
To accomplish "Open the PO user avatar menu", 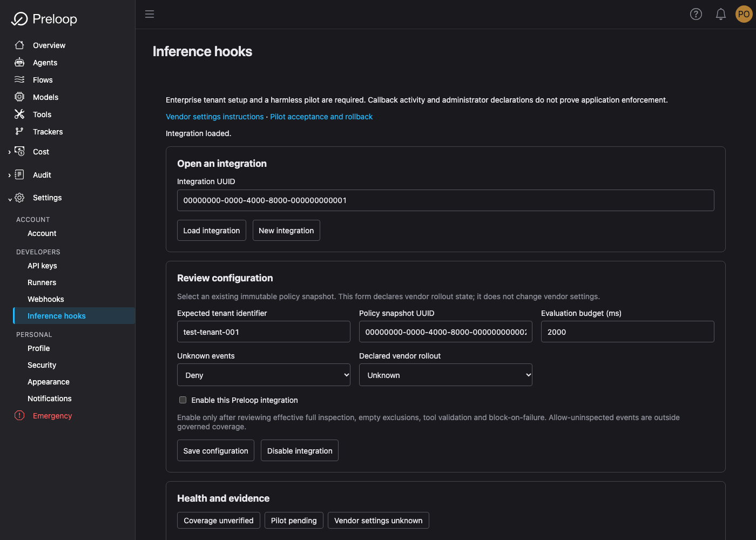I will click(744, 14).
